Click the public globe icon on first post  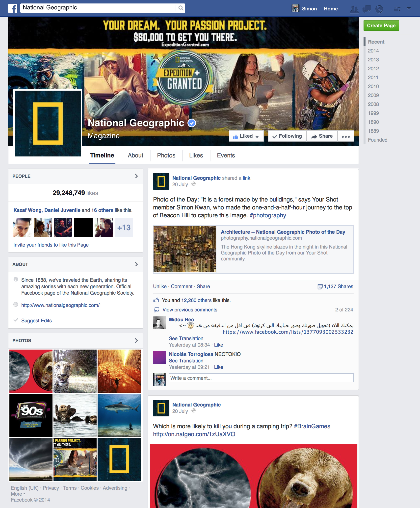pyautogui.click(x=194, y=184)
